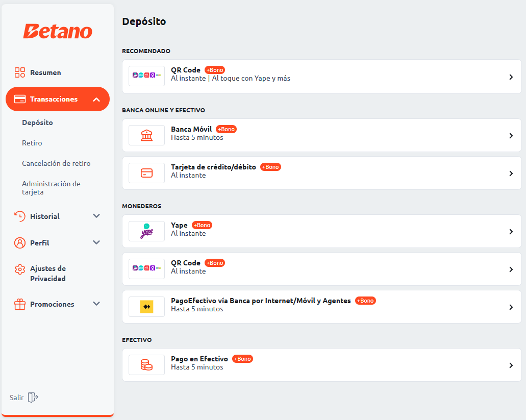Viewport: 526px width, 420px height.
Task: Click the recommended QR Code wallets logo
Action: [146, 76]
